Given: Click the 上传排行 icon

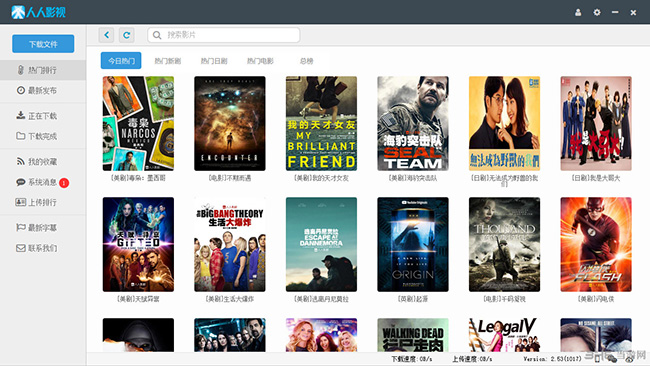Looking at the screenshot, I should click(21, 202).
